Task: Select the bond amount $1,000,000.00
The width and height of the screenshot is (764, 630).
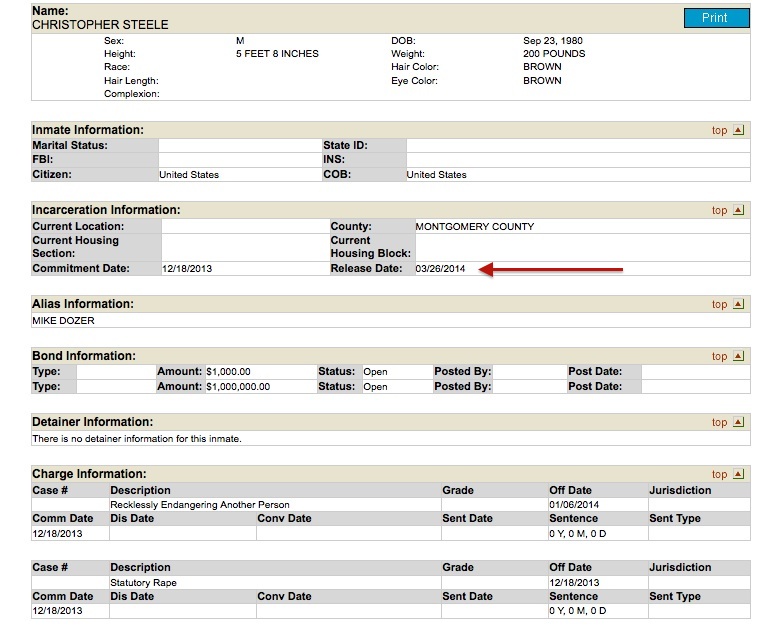Action: 238,387
